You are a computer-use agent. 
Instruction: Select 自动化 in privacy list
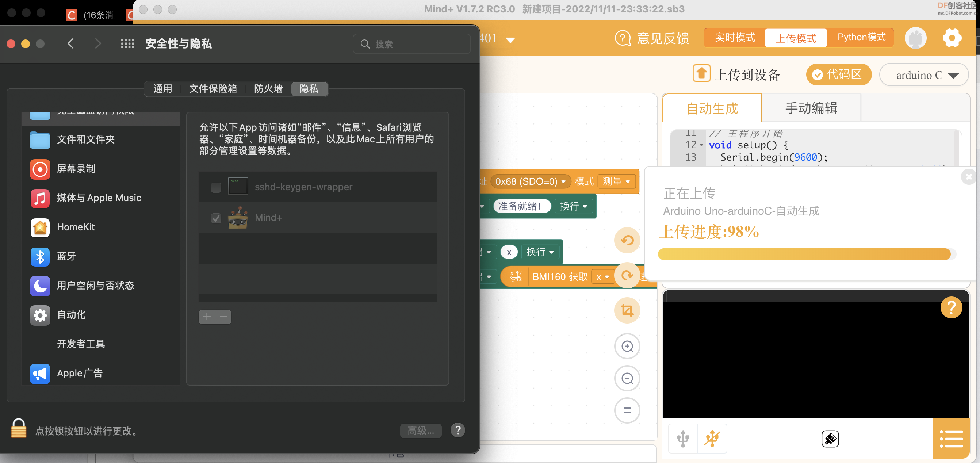100,315
